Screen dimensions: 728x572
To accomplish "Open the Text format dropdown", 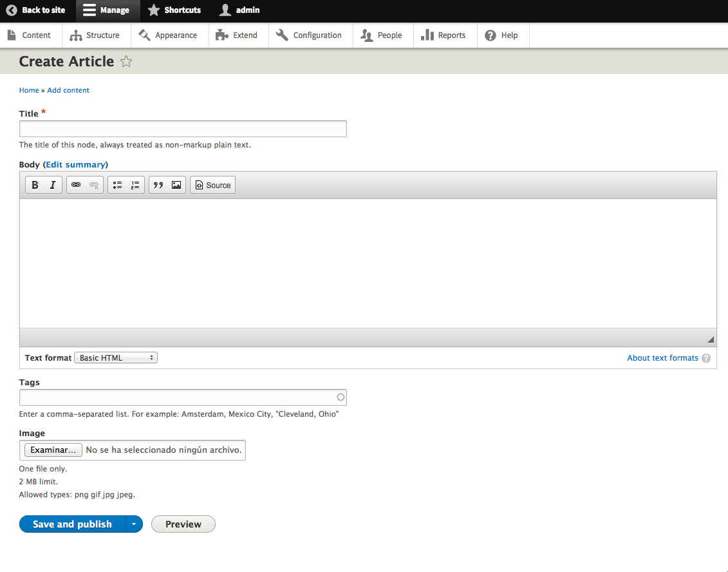I will tap(115, 357).
